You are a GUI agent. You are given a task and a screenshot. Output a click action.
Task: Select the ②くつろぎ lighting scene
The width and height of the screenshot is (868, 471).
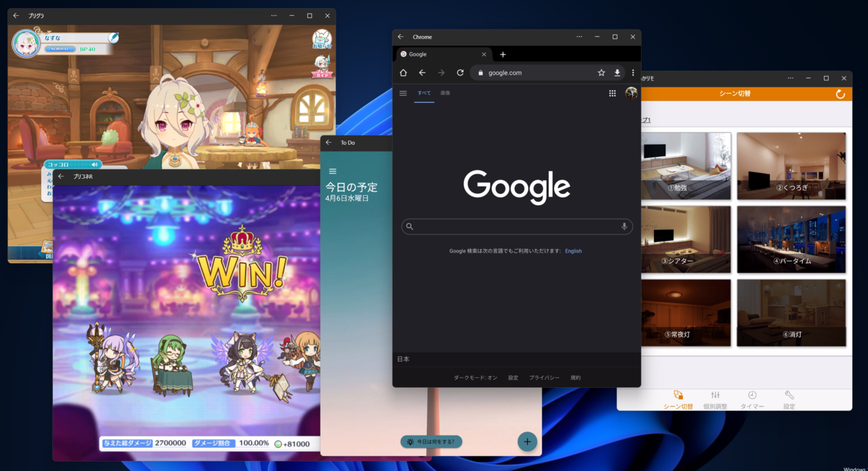791,166
